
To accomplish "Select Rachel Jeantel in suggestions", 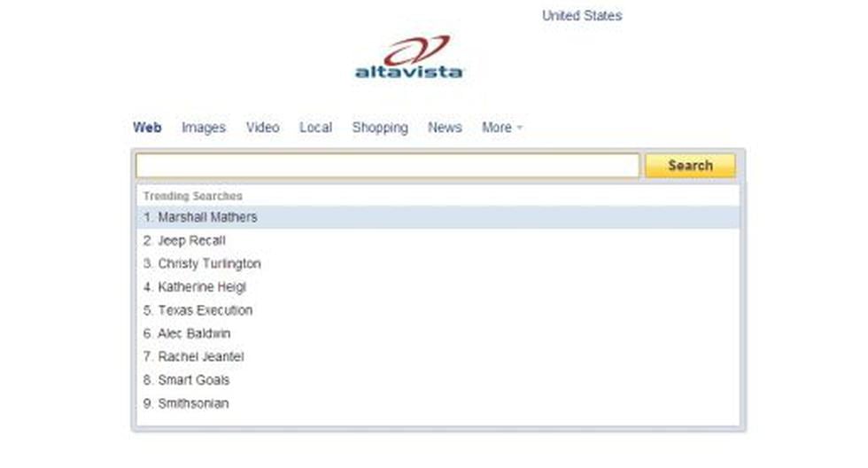I will pos(200,356).
